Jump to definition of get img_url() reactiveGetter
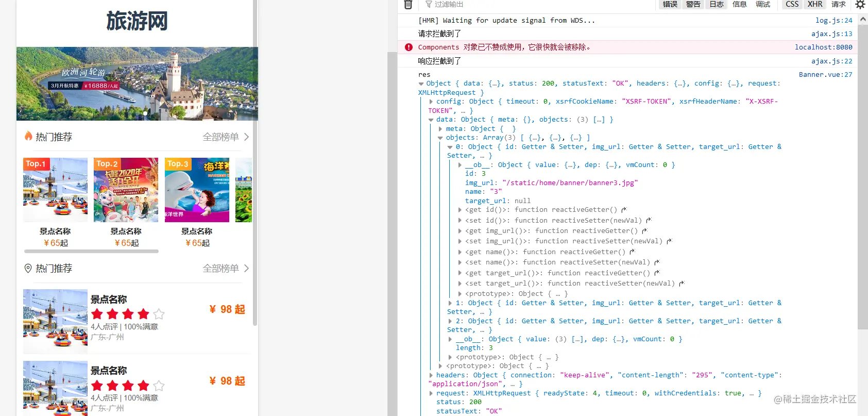The width and height of the screenshot is (868, 416). [x=644, y=231]
